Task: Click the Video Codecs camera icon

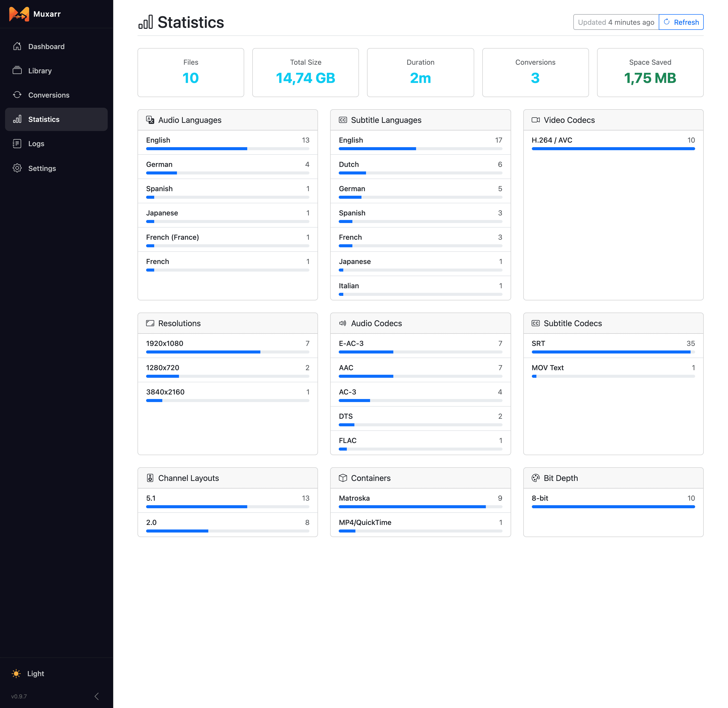Action: (535, 120)
